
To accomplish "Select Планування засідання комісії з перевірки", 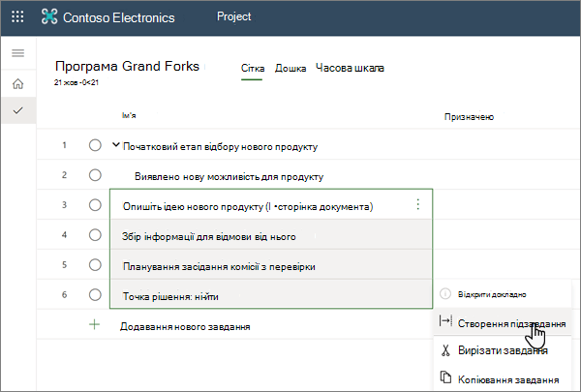I will (219, 267).
